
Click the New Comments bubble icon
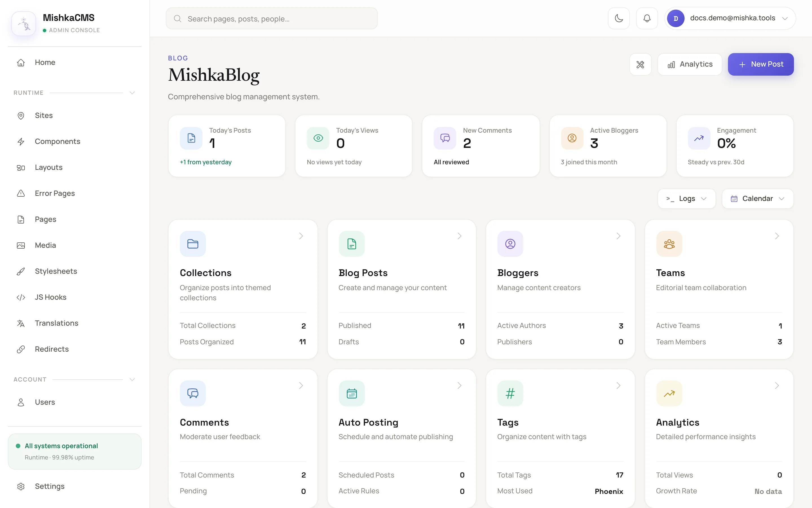click(445, 138)
